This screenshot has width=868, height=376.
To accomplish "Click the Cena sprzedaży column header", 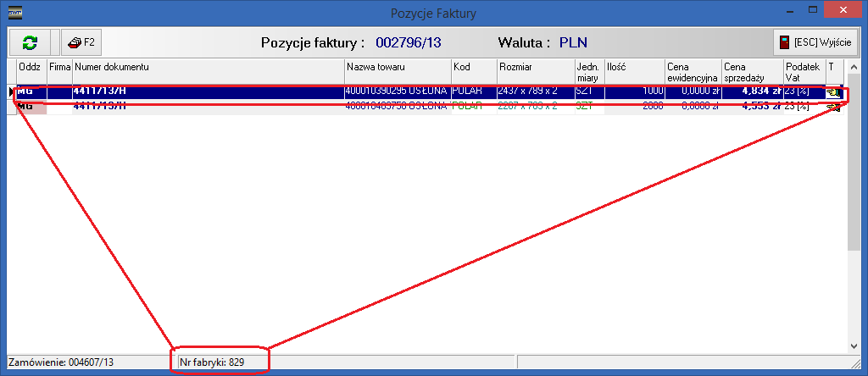I will (751, 71).
